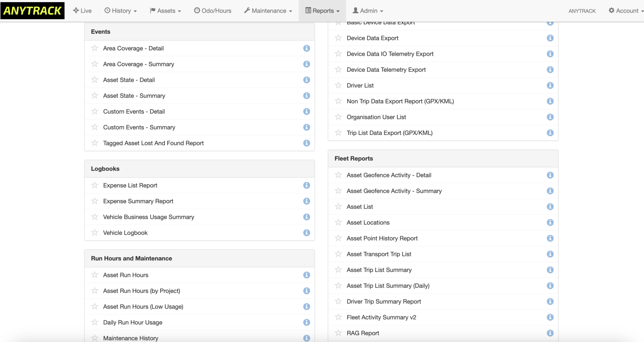Click the info icon beside Trip List Data Export
This screenshot has height=342, width=644.
pyautogui.click(x=550, y=132)
